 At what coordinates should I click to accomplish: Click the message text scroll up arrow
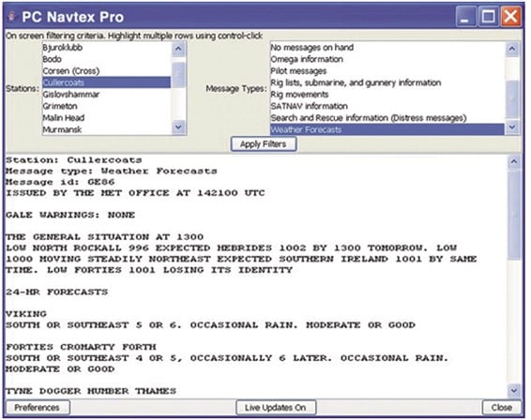(514, 162)
